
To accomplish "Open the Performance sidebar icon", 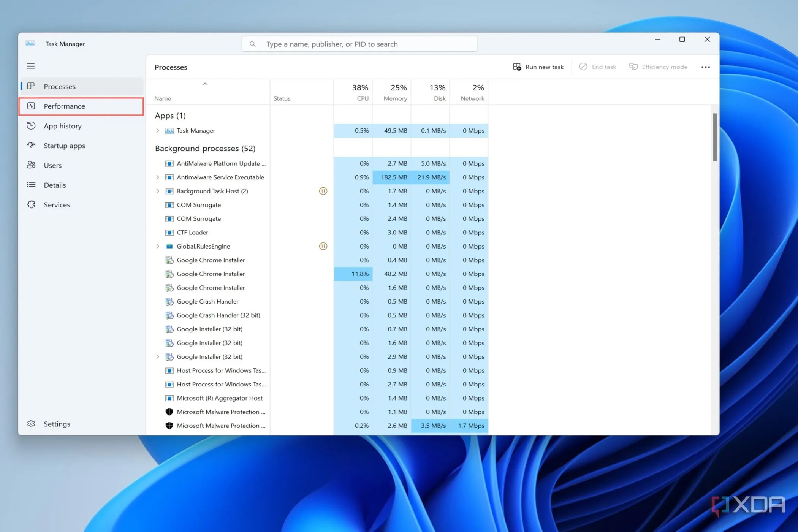I will [31, 106].
